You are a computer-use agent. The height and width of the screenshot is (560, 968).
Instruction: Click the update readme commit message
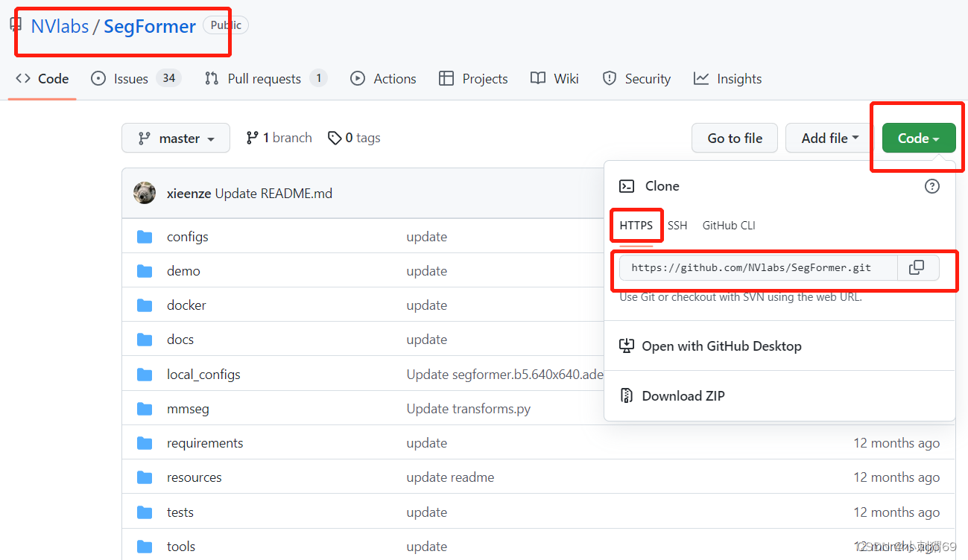pyautogui.click(x=450, y=477)
